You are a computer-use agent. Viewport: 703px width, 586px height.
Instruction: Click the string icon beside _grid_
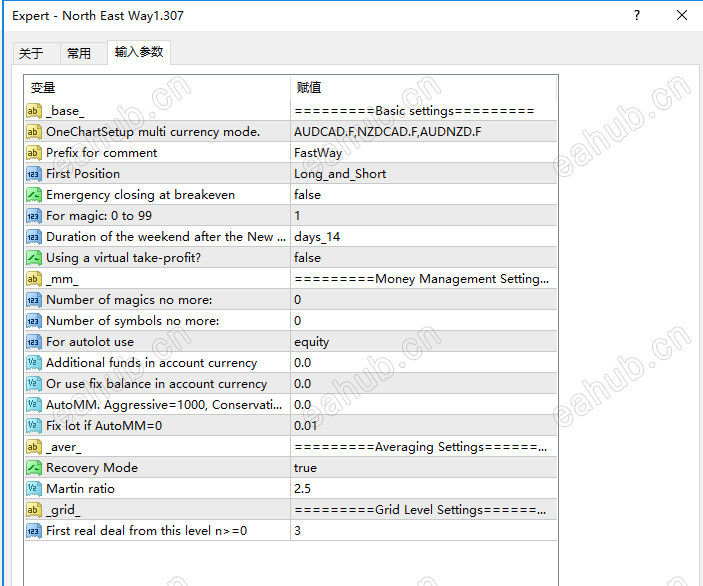(34, 510)
